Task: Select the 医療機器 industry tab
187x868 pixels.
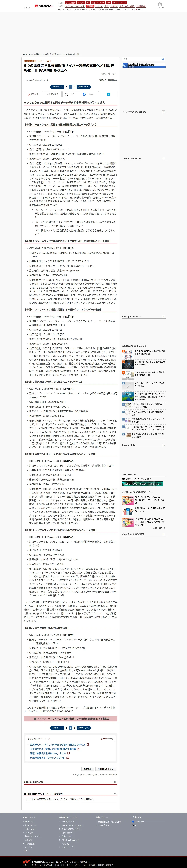Action: click(x=90, y=6)
